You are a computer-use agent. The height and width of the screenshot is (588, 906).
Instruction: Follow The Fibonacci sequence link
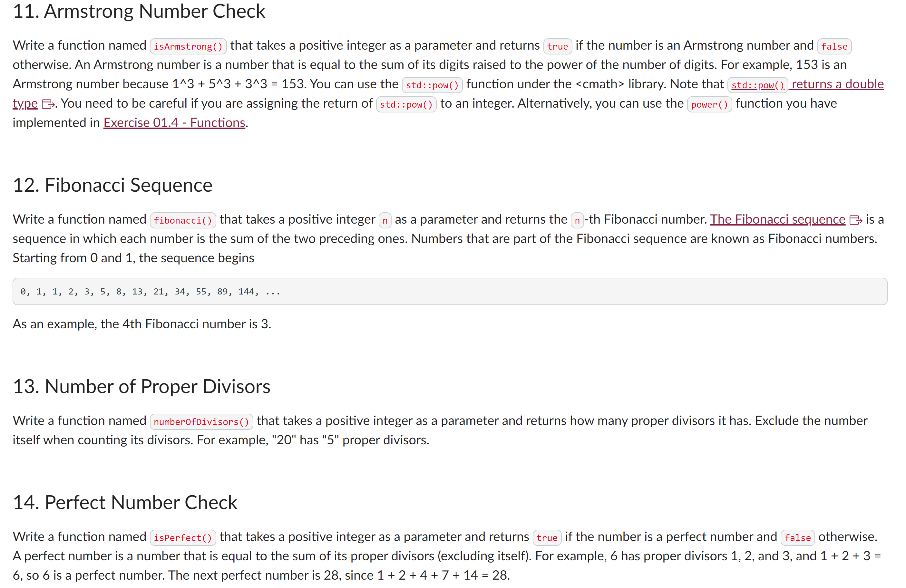click(778, 220)
